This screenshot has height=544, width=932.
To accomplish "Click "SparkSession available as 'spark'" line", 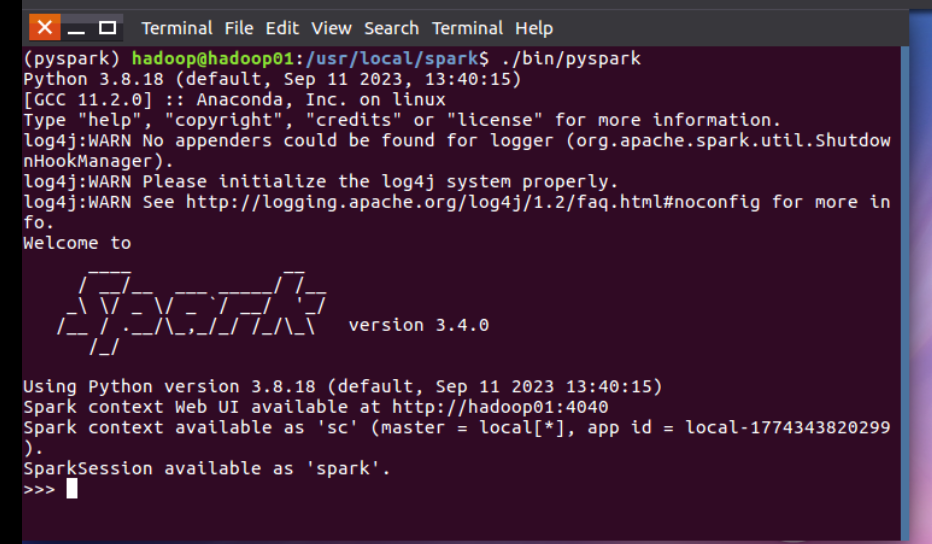I will coord(206,468).
